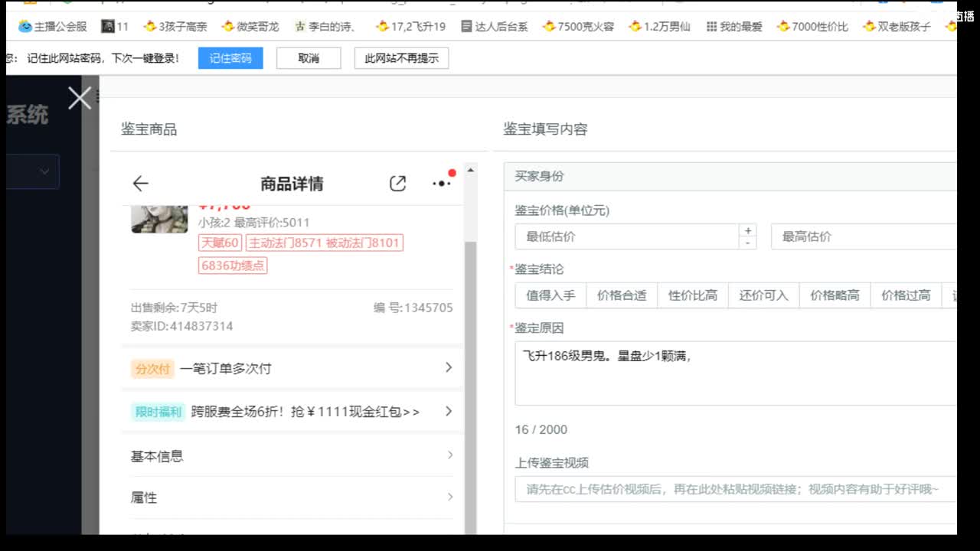Viewport: 980px width, 551px height.
Task: Open the 买家身份 selector
Action: tap(730, 176)
